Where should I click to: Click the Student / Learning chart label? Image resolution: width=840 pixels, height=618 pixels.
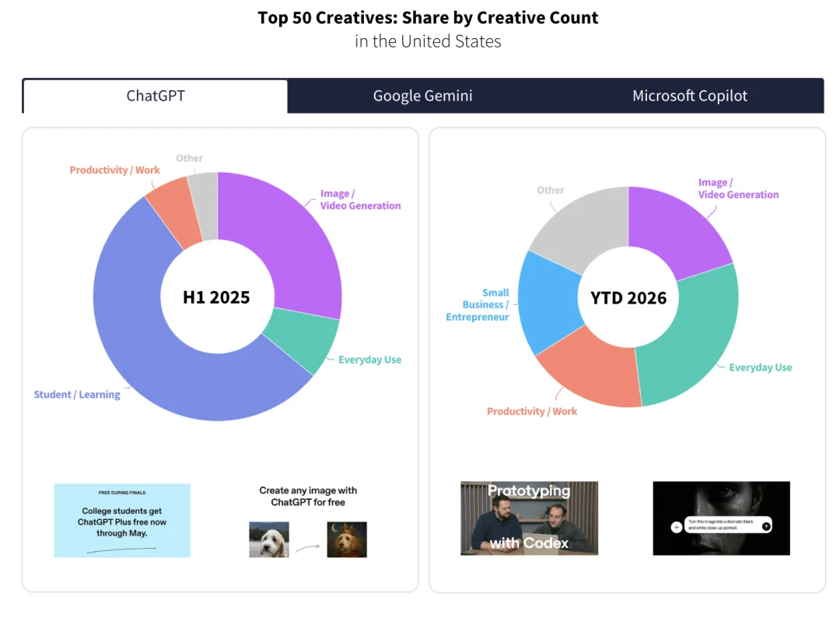[x=77, y=395]
